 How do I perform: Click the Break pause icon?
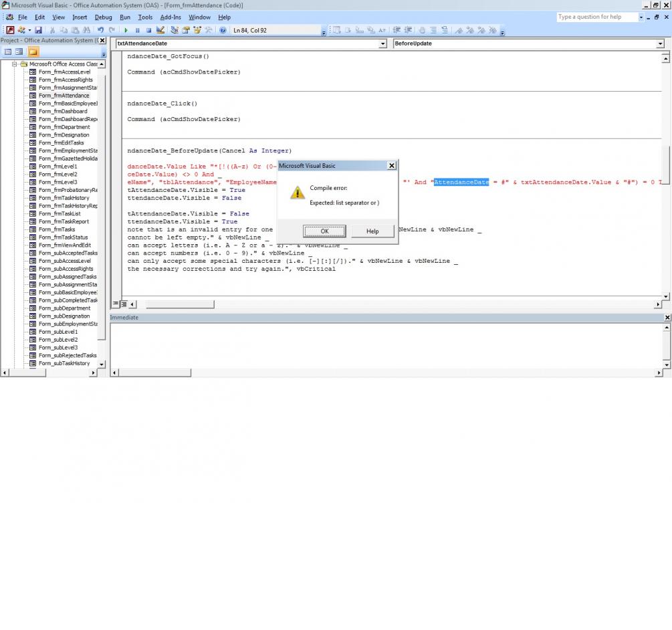pyautogui.click(x=138, y=30)
